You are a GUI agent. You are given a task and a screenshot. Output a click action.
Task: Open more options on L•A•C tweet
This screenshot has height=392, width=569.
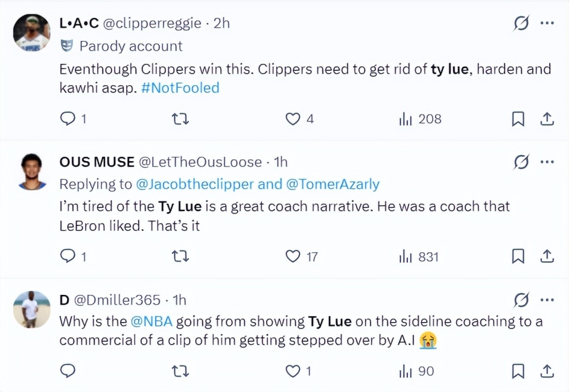pos(546,24)
